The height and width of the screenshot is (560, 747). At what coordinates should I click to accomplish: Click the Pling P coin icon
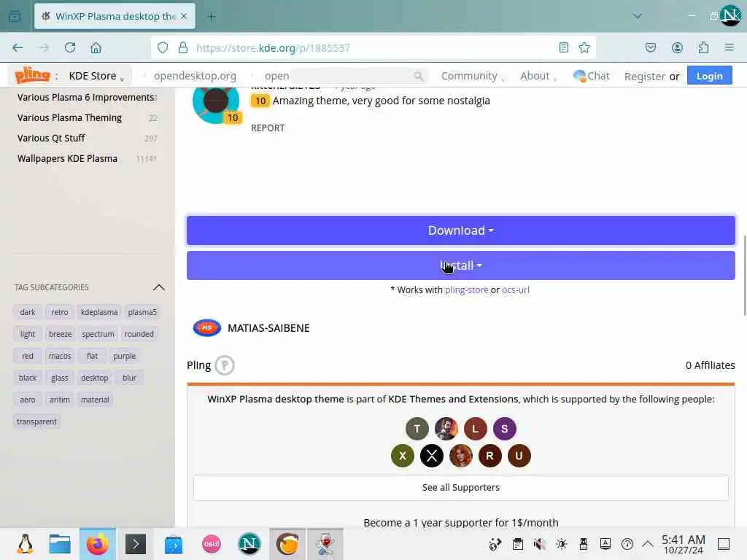click(225, 365)
